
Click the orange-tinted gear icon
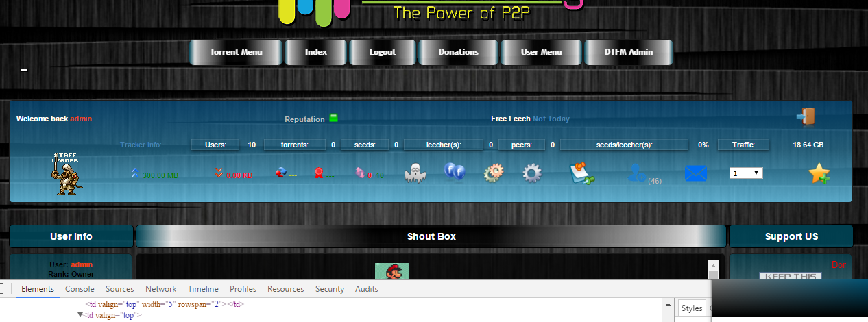494,173
